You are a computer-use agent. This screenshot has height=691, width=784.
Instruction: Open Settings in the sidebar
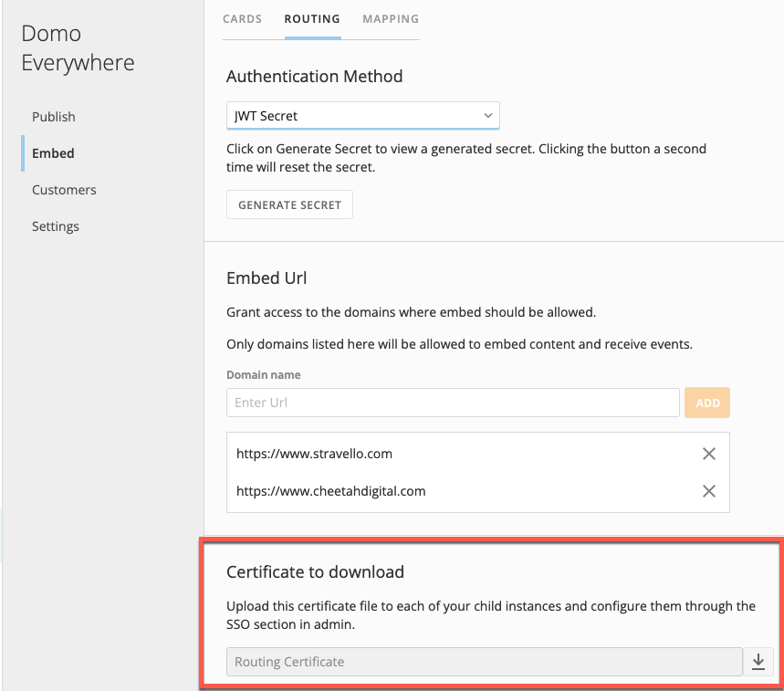pyautogui.click(x=56, y=226)
